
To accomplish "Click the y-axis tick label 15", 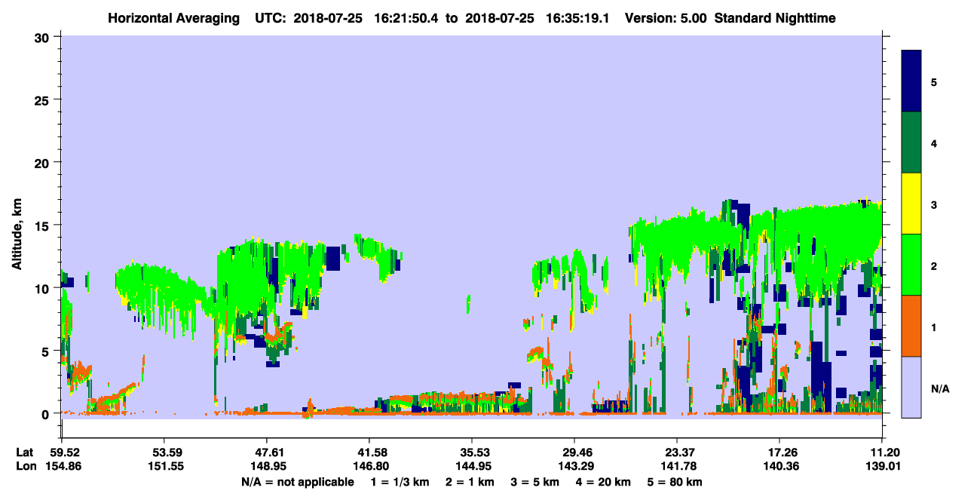I will click(44, 225).
